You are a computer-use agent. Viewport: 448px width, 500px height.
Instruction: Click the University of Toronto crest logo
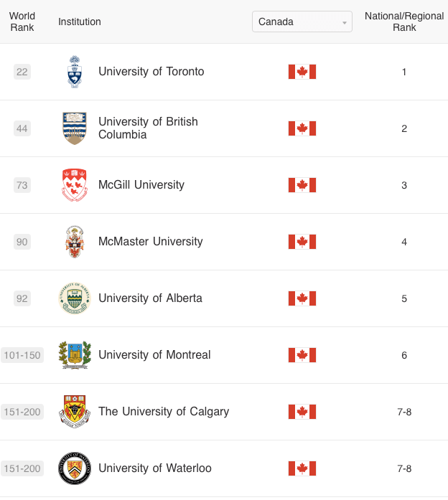(x=75, y=72)
